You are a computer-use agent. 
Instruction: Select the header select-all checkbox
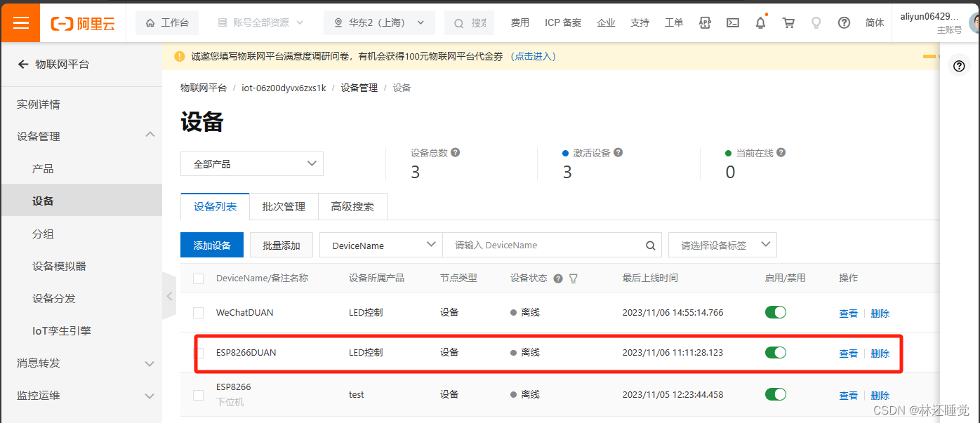click(x=198, y=278)
